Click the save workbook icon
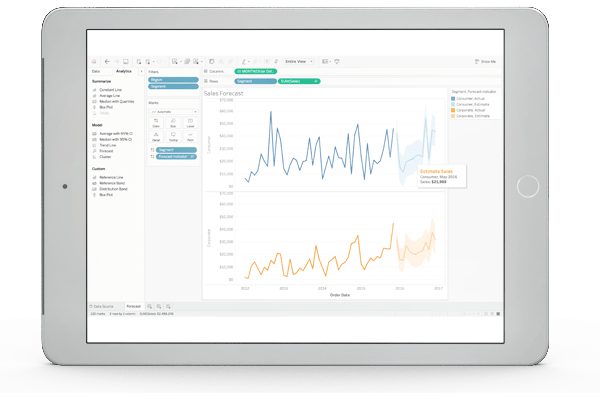This screenshot has width=600, height=400. 126,61
